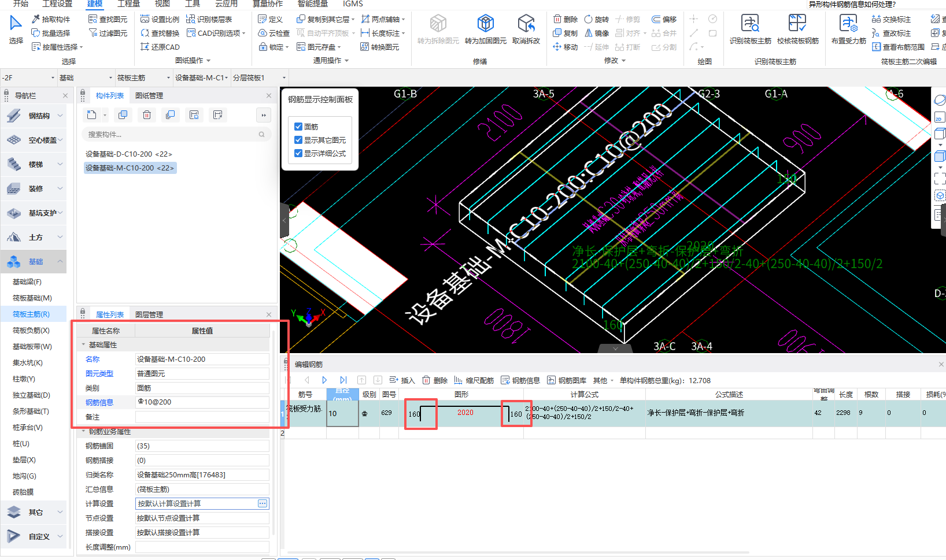This screenshot has height=560, width=946.
Task: Open 钢筋图库 in rebar editor toolbar
Action: [567, 380]
